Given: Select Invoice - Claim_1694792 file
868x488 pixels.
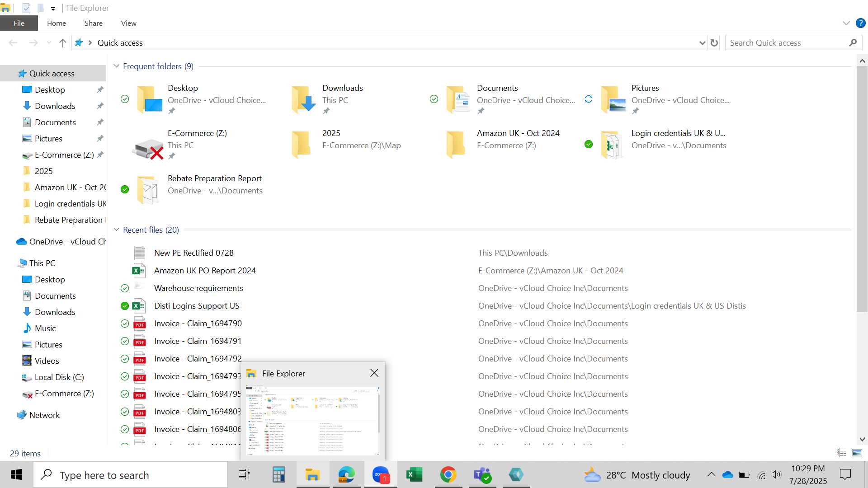Looking at the screenshot, I should 198,359.
